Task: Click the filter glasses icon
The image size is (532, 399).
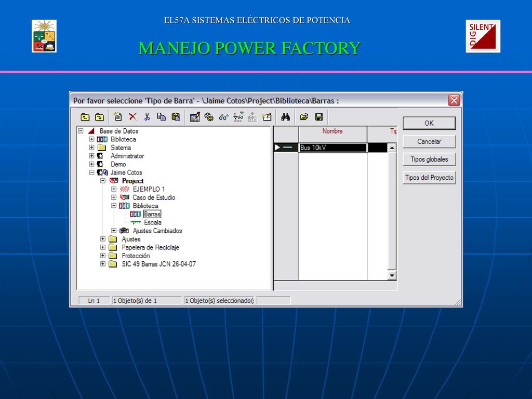Action: (x=238, y=117)
